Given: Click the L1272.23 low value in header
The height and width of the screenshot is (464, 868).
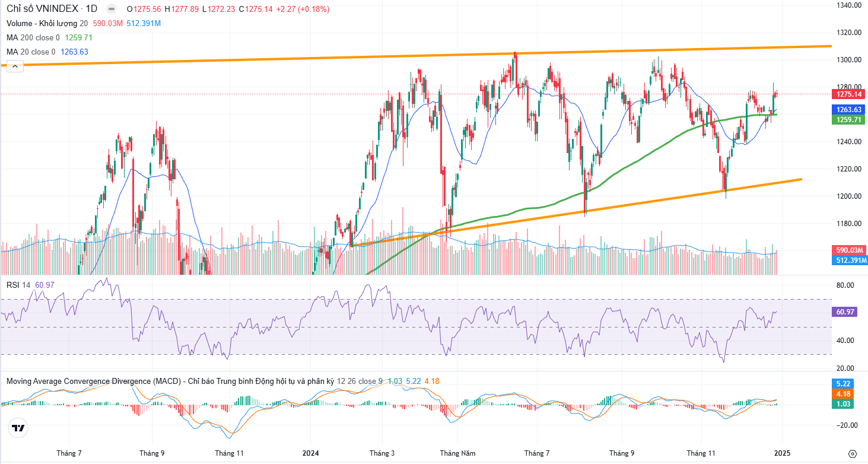Looking at the screenshot, I should (219, 9).
